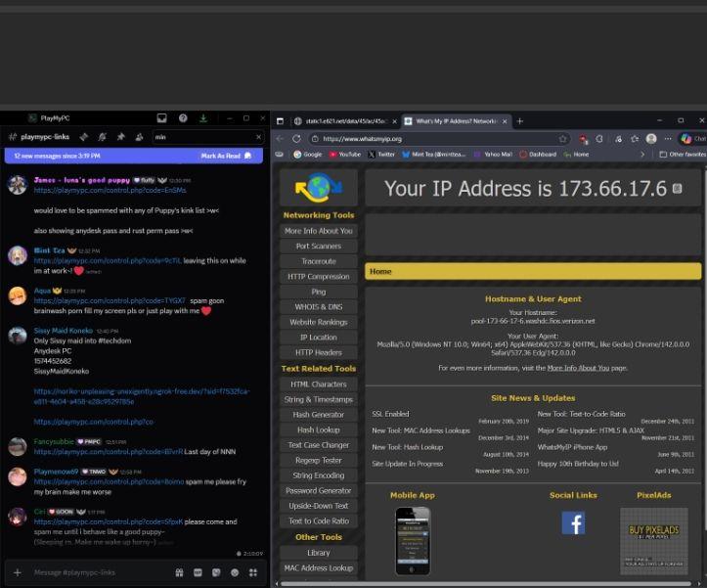
Task: Toggle the member list icon
Action: click(x=138, y=137)
